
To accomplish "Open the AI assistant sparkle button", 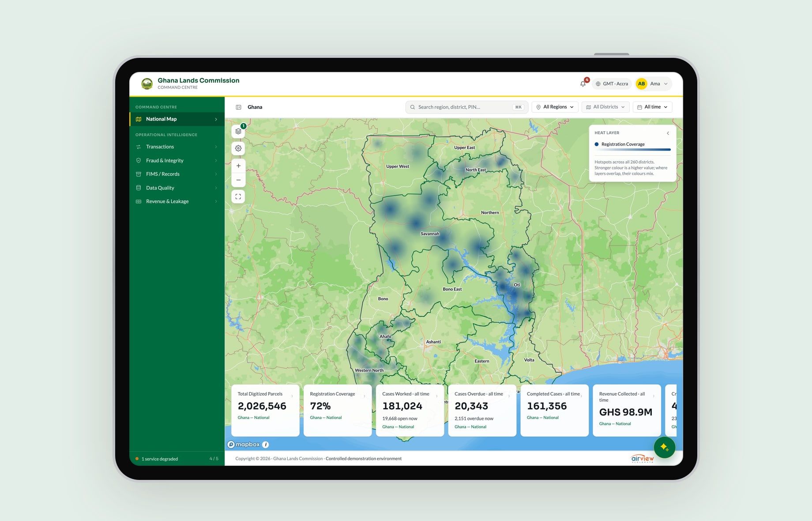I will (x=665, y=447).
